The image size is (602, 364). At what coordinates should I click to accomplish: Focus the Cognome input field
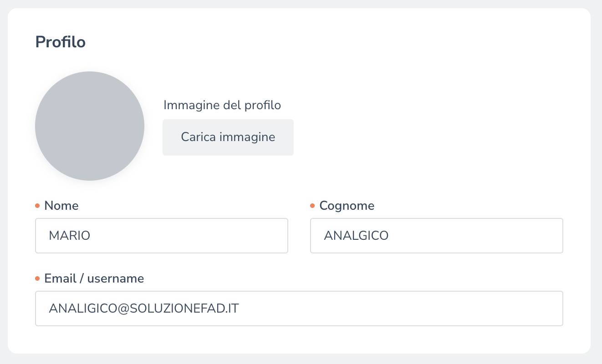click(436, 236)
